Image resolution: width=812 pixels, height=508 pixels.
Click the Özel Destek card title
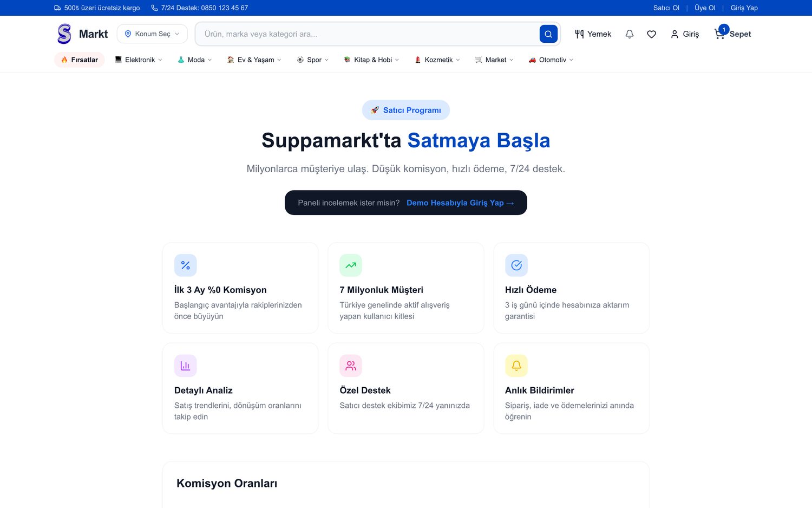coord(365,390)
